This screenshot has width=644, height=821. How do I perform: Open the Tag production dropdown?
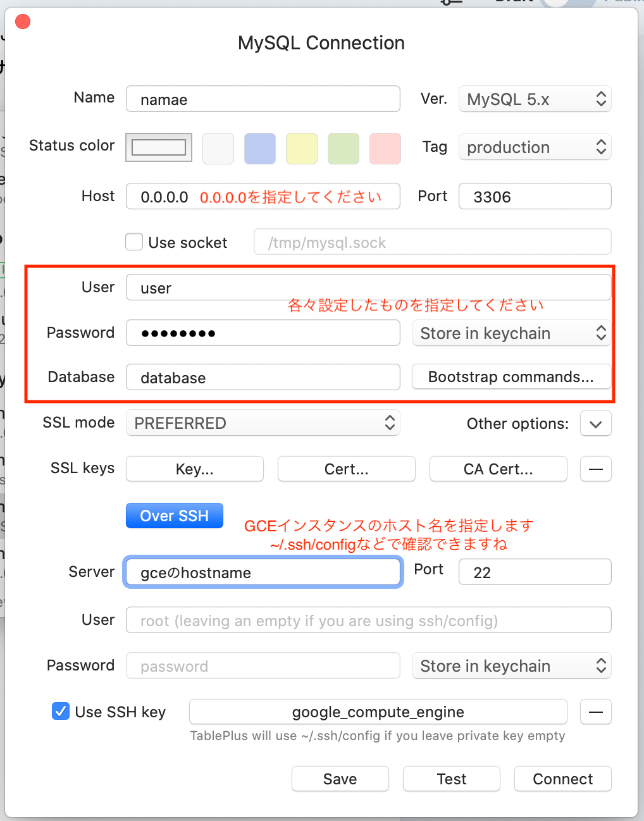coord(535,147)
